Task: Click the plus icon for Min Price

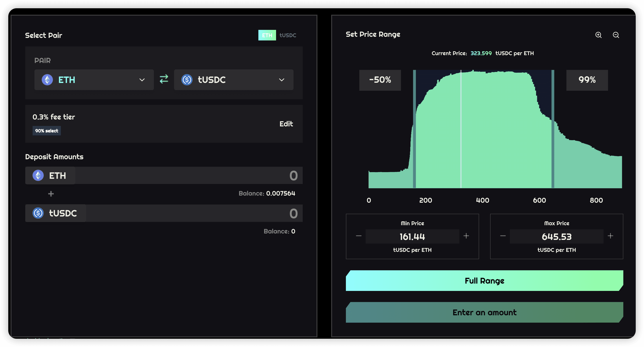Action: pyautogui.click(x=466, y=236)
